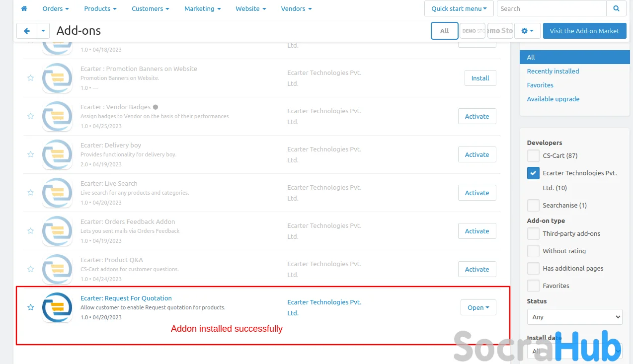Click the Live Search add-on logo
633x364 pixels.
click(57, 193)
